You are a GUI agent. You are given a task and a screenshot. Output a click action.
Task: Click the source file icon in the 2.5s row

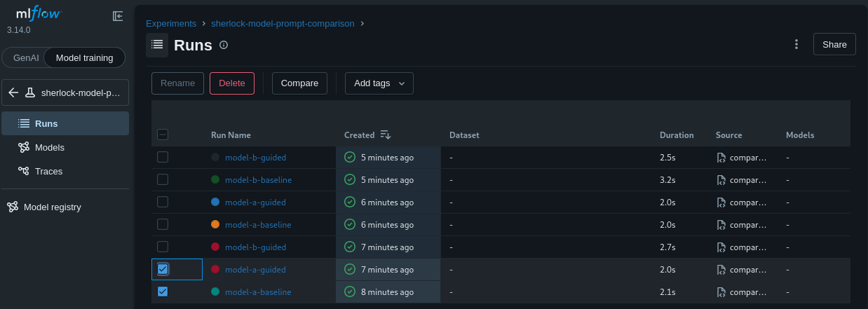(721, 158)
